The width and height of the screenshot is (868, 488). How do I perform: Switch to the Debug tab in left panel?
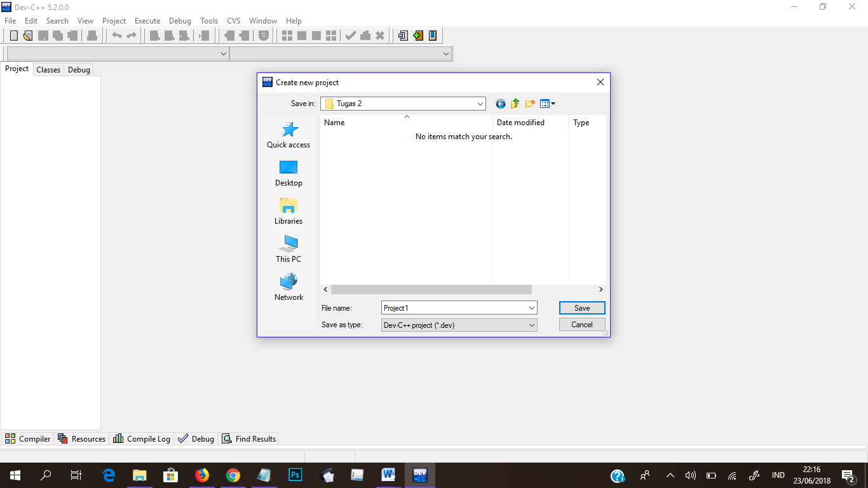(79, 70)
